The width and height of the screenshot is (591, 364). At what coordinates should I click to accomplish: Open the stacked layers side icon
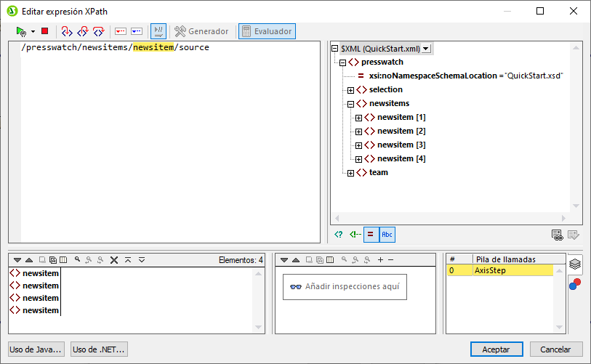pos(574,264)
